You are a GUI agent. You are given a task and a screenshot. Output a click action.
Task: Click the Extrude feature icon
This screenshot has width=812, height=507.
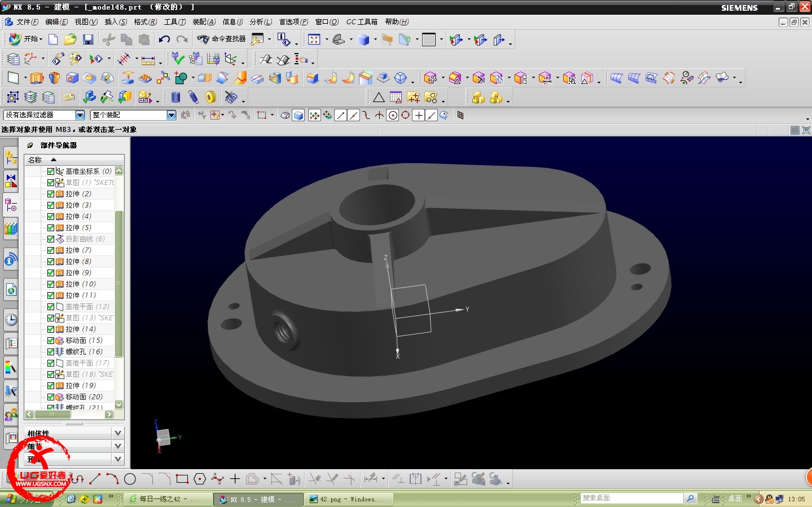point(37,78)
